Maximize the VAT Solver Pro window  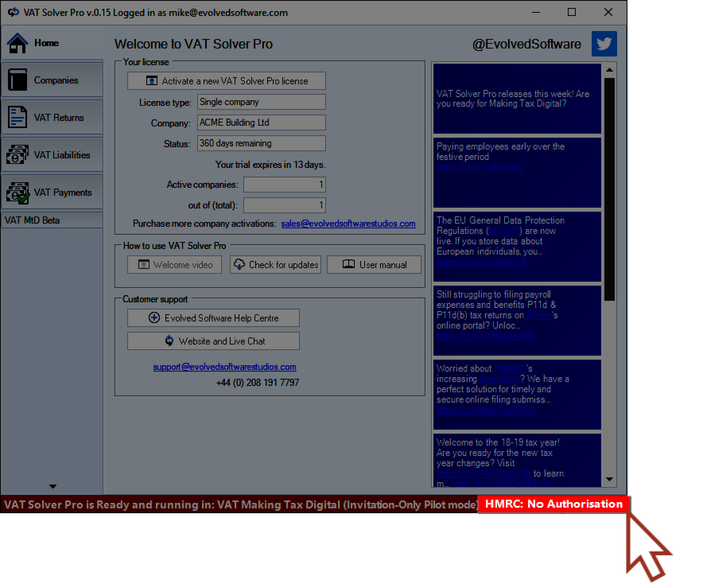572,12
